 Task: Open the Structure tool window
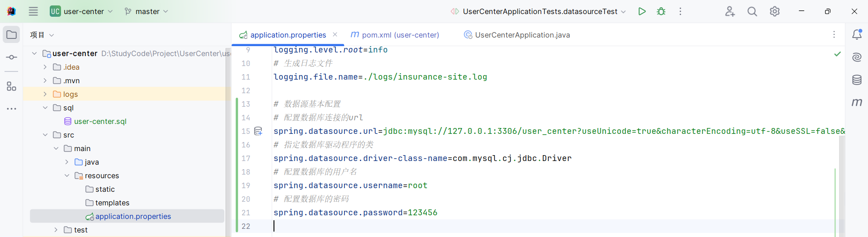point(11,86)
